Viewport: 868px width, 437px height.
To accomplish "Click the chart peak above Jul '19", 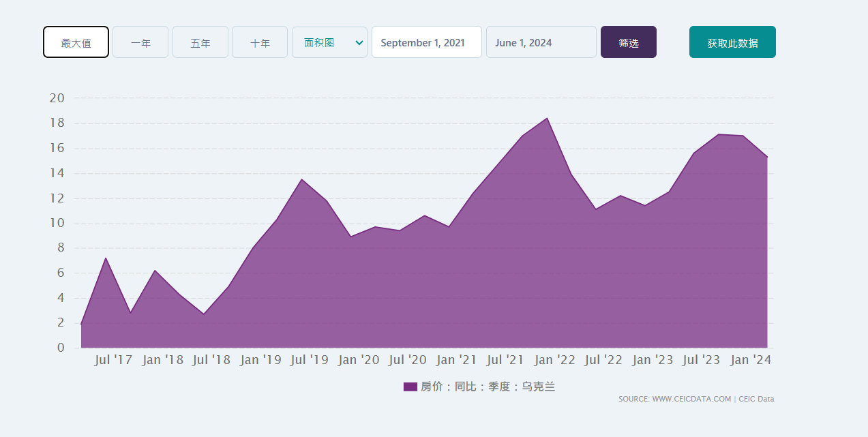I will [301, 180].
